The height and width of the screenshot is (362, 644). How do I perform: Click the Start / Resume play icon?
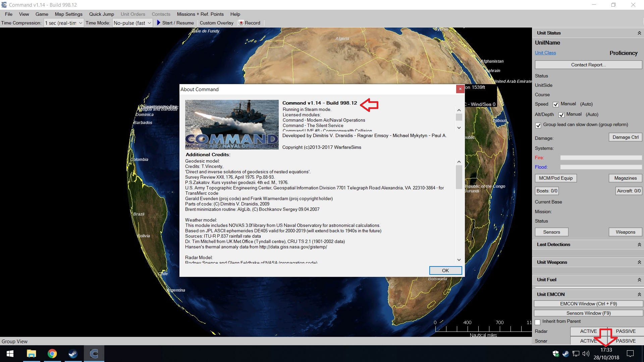point(159,23)
